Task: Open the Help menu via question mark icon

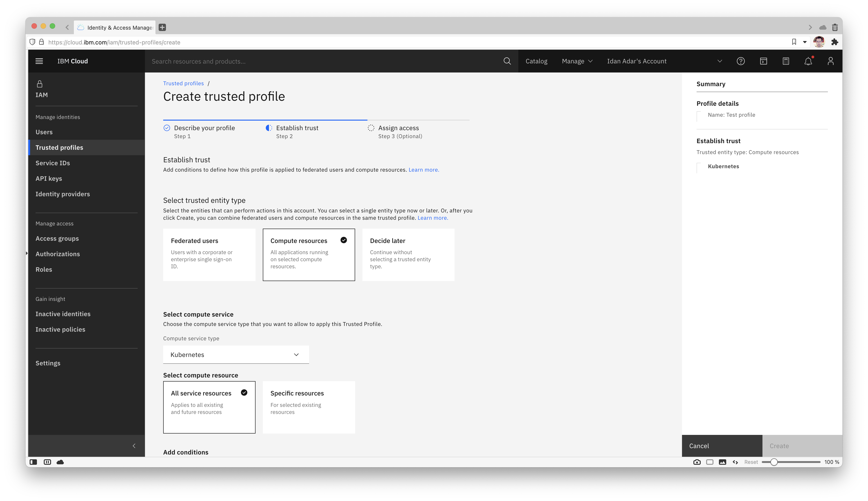Action: (x=741, y=61)
